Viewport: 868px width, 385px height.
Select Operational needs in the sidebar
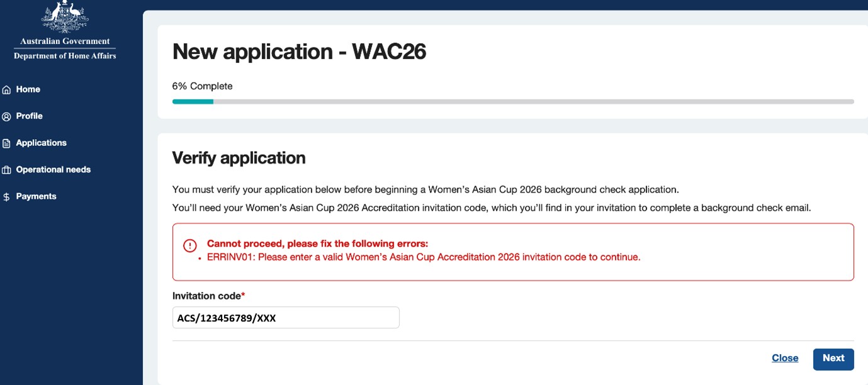(54, 169)
